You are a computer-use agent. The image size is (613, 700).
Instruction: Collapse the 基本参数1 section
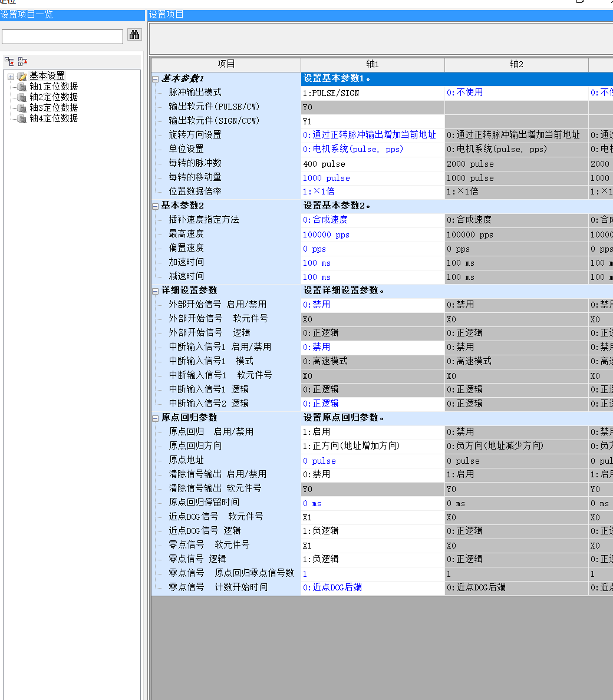point(156,79)
